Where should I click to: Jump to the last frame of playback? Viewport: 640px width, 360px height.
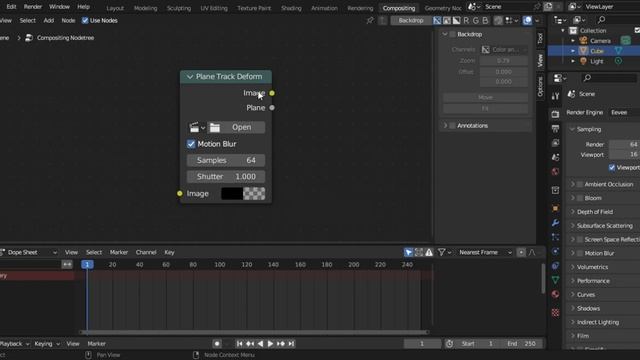pyautogui.click(x=291, y=344)
